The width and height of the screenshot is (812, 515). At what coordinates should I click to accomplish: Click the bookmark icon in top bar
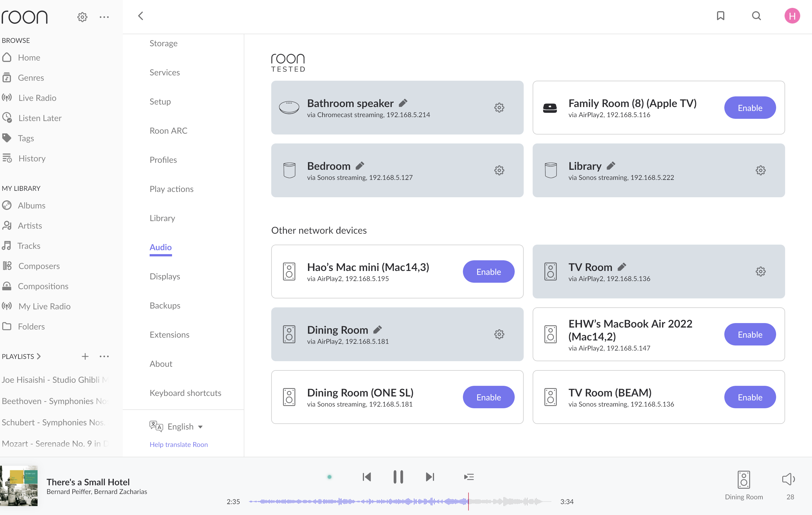coord(720,16)
